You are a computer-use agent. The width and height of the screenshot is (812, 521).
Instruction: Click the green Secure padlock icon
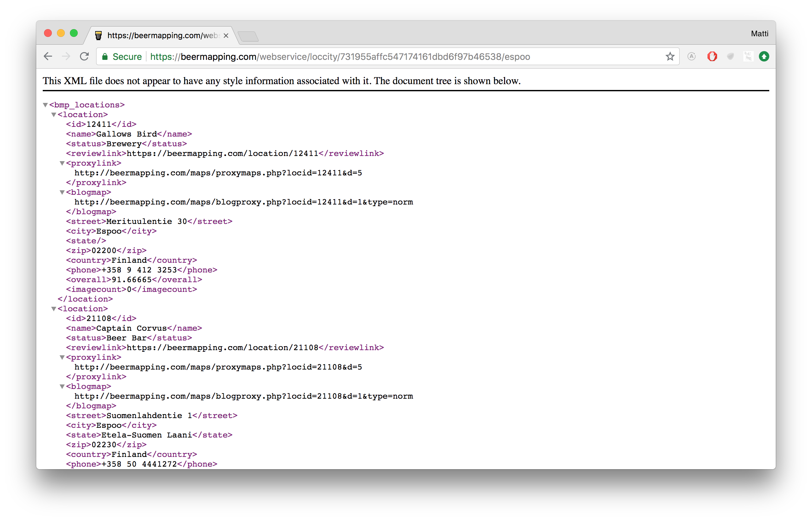click(x=105, y=57)
